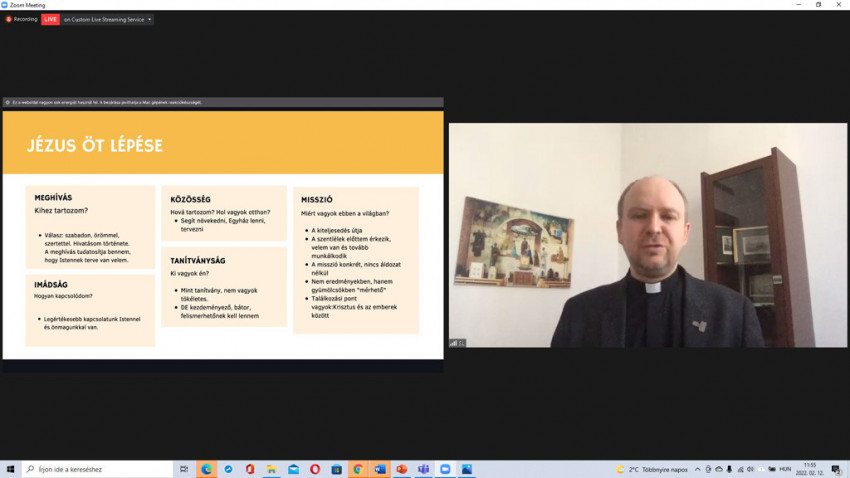The width and height of the screenshot is (850, 478).
Task: Open Task View from the taskbar
Action: click(184, 469)
